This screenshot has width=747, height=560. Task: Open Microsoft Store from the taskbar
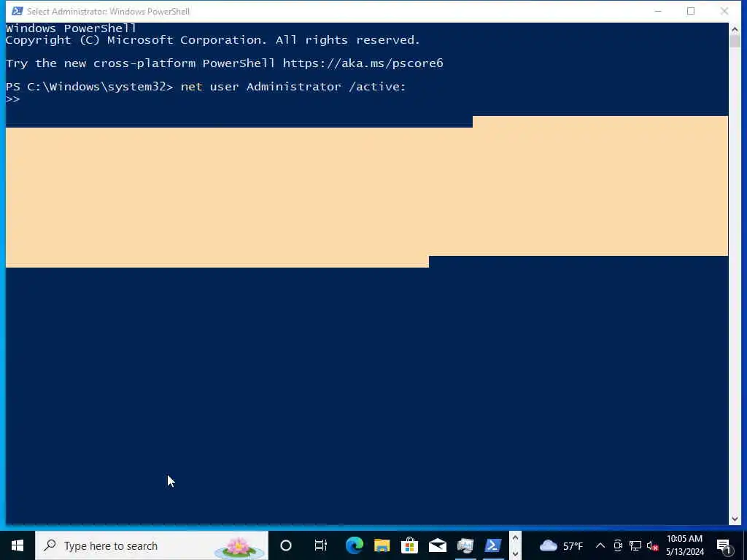coord(410,545)
